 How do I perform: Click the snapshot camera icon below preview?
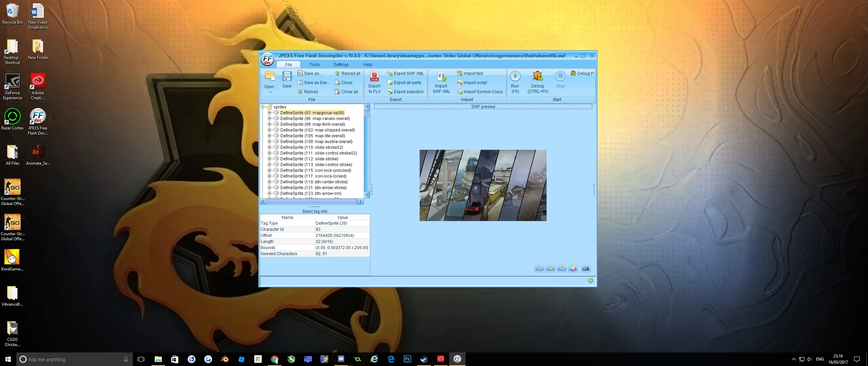586,269
